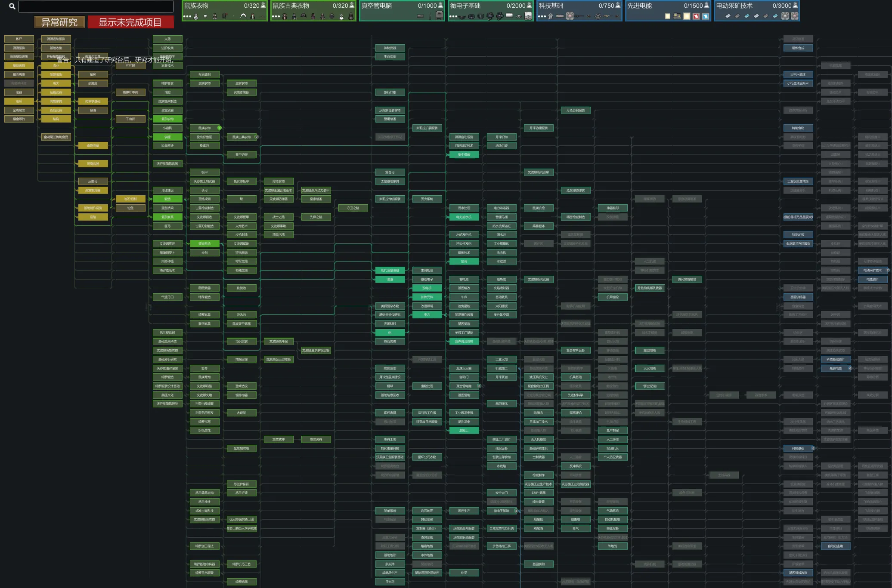Click the blue floor tile icon in 先进电能 card
Screen dimensions: 892x588
click(705, 16)
